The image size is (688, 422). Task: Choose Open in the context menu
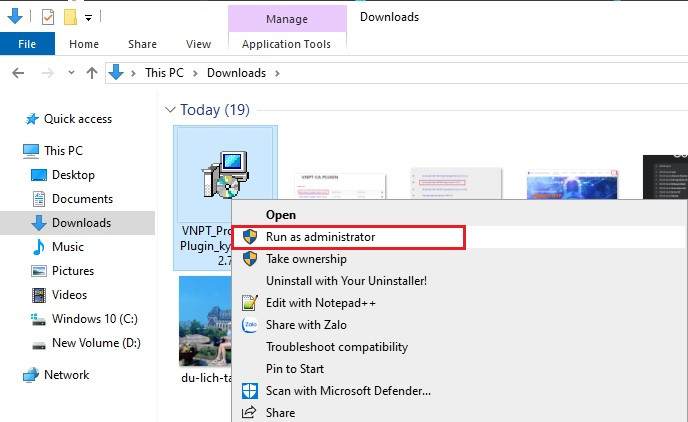tap(281, 215)
